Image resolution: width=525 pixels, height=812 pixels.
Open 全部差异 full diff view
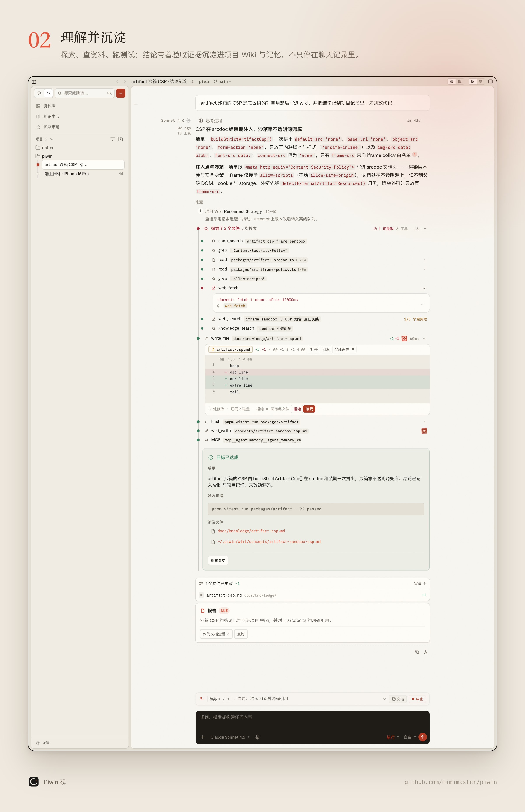tap(344, 350)
